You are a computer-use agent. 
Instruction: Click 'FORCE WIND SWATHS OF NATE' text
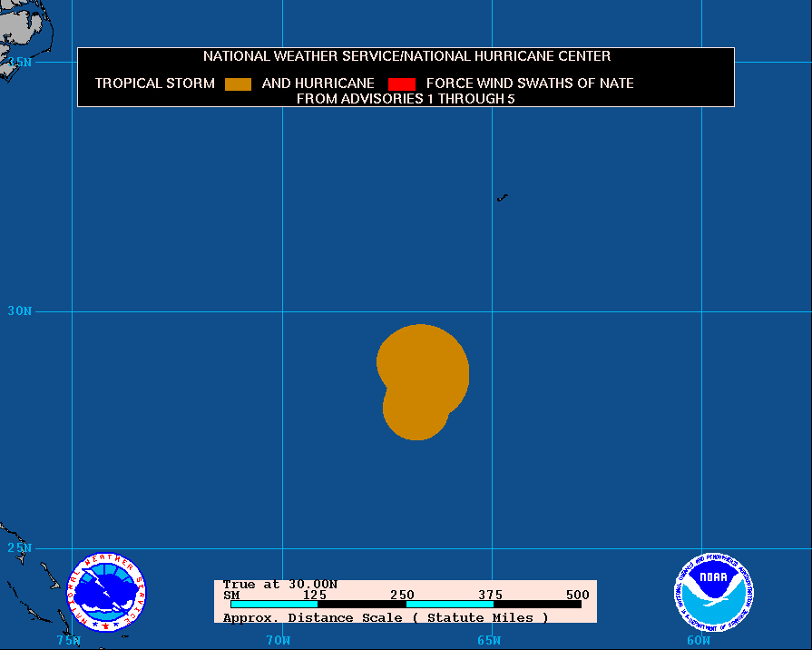click(530, 84)
